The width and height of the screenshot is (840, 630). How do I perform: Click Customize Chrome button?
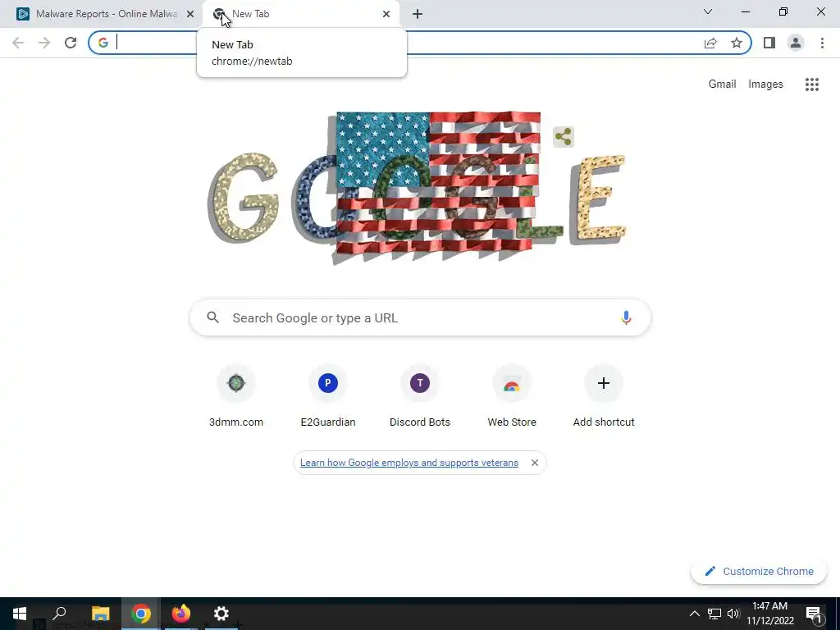pyautogui.click(x=759, y=571)
